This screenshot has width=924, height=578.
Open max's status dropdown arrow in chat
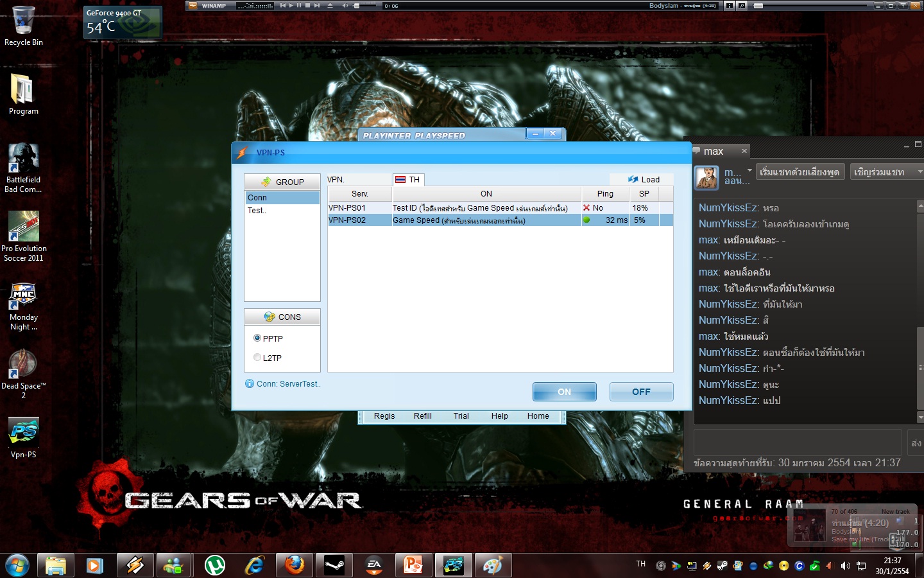(749, 171)
